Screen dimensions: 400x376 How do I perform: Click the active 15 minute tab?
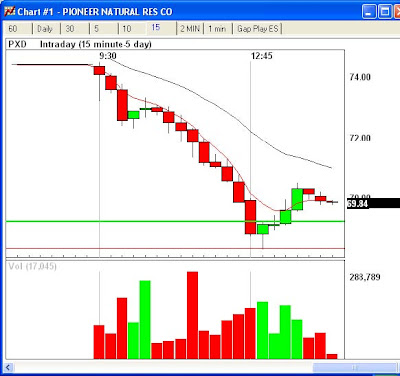pyautogui.click(x=161, y=28)
